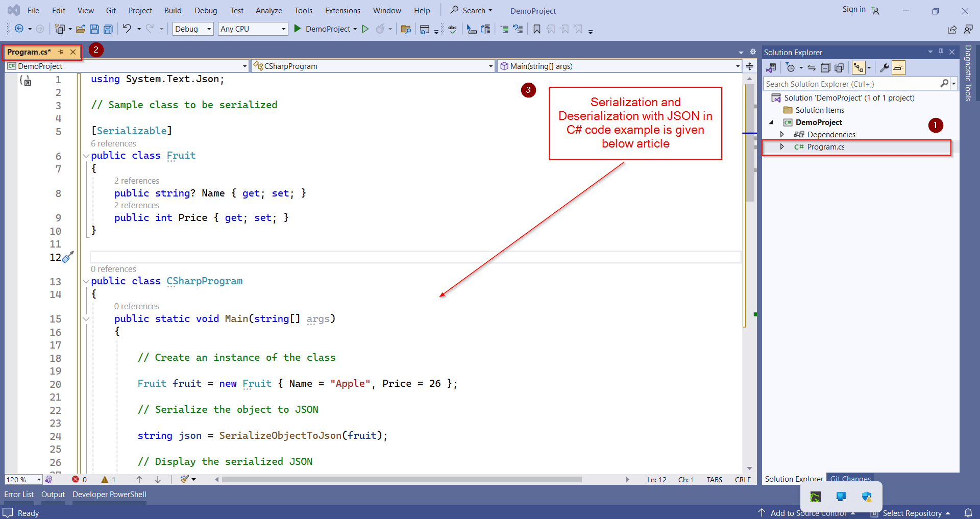Click the Find in Files icon
This screenshot has width=980, height=519.
pyautogui.click(x=406, y=29)
